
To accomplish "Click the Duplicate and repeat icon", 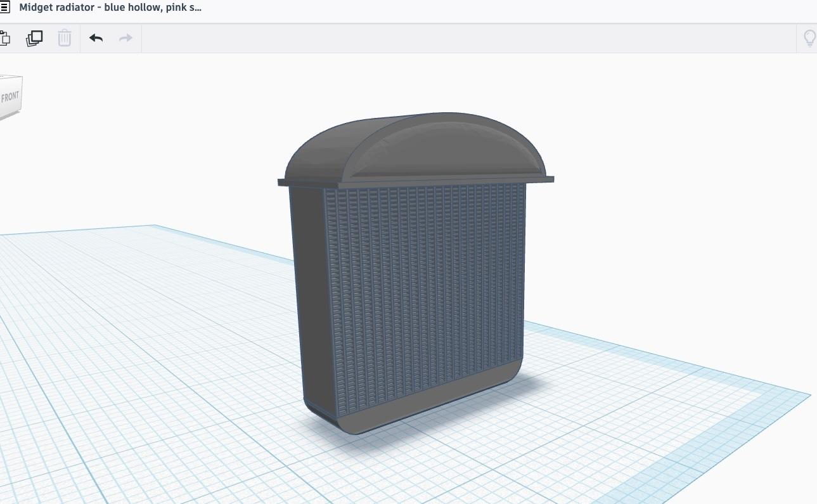I will 34,38.
